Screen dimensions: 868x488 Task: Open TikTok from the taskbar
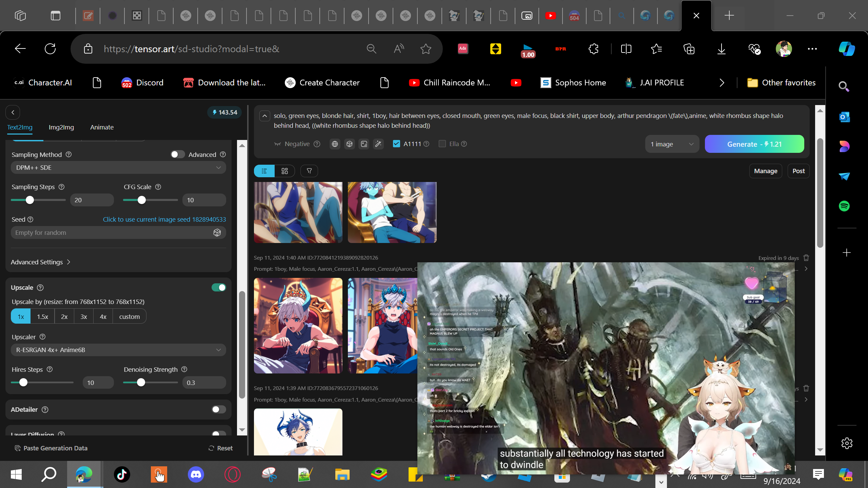[x=122, y=474]
